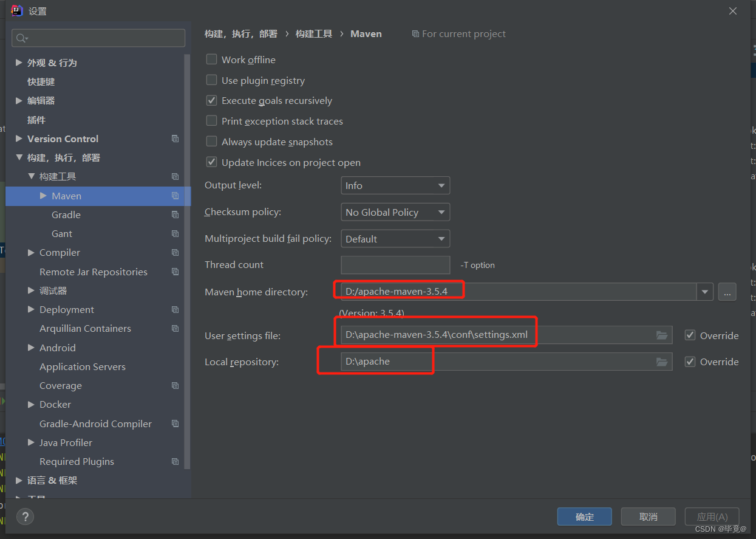Image resolution: width=756 pixels, height=539 pixels.
Task: Click the project-level icon beside Coverage
Action: pyautogui.click(x=175, y=385)
